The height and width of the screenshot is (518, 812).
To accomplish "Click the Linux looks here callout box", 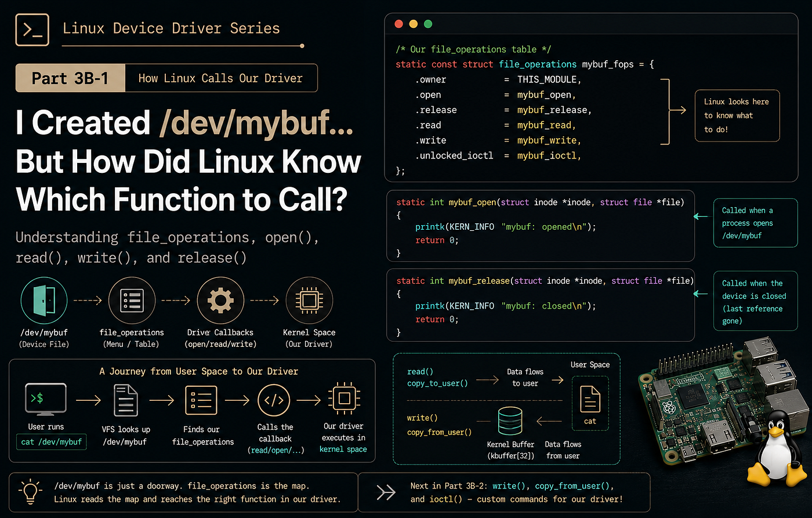I will pos(737,115).
